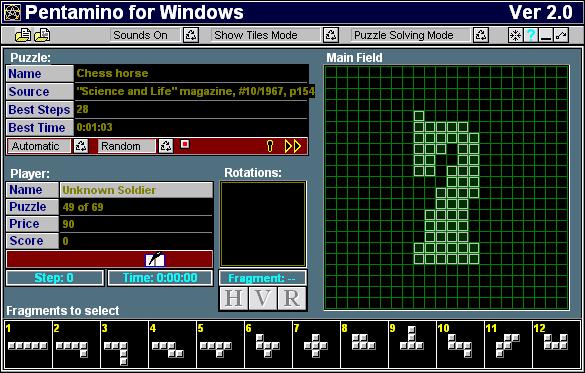Click the snowflake icon in top toolbar

pyautogui.click(x=516, y=35)
